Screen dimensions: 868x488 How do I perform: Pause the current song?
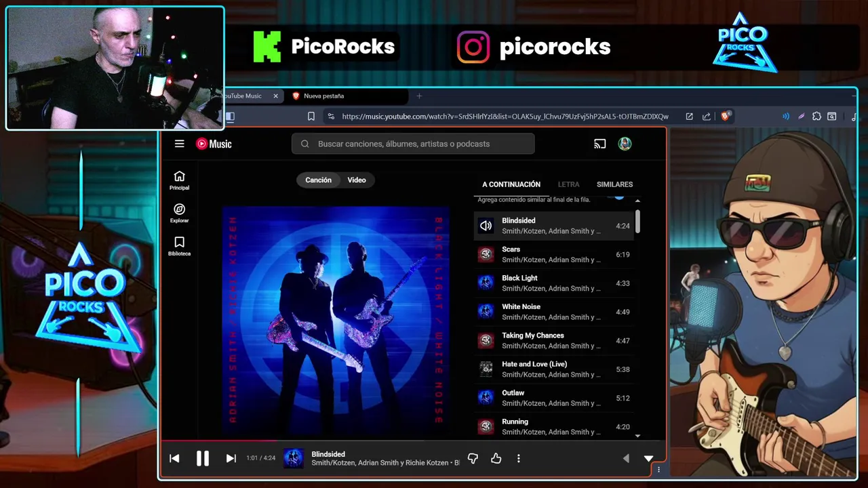click(x=202, y=459)
